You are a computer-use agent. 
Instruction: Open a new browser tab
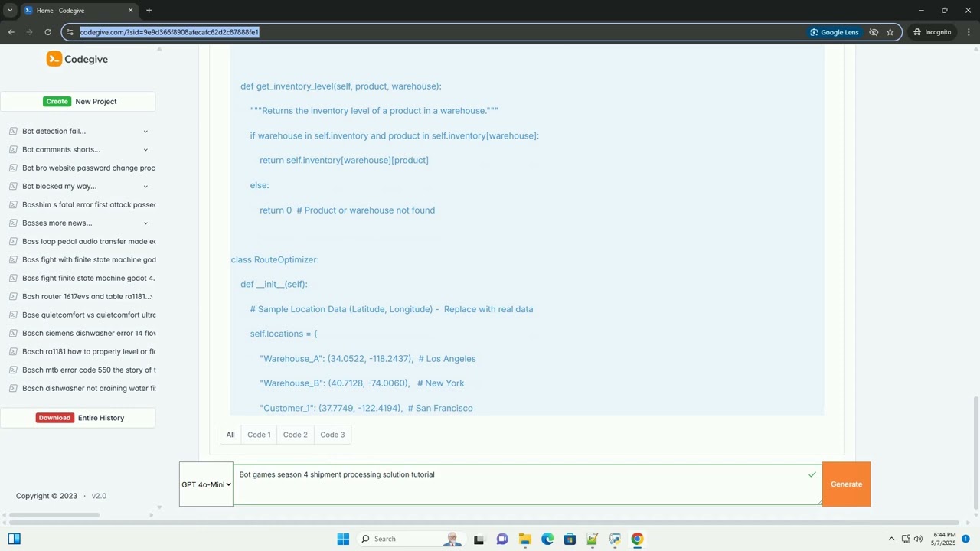coord(149,10)
